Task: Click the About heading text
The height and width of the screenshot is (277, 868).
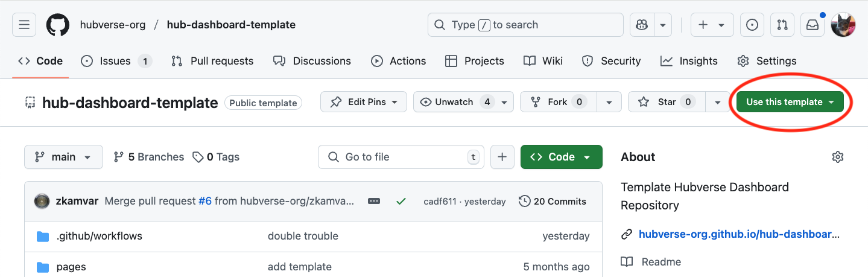Action: (638, 157)
